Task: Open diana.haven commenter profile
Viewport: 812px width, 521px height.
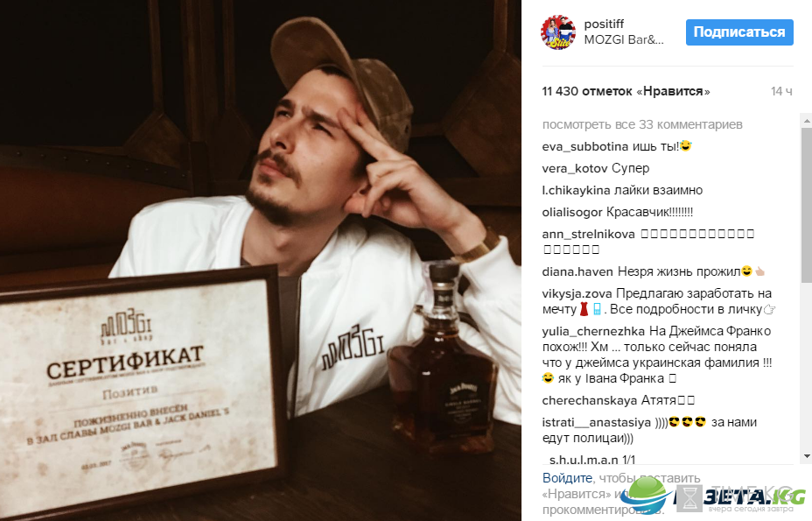Action: click(x=577, y=271)
